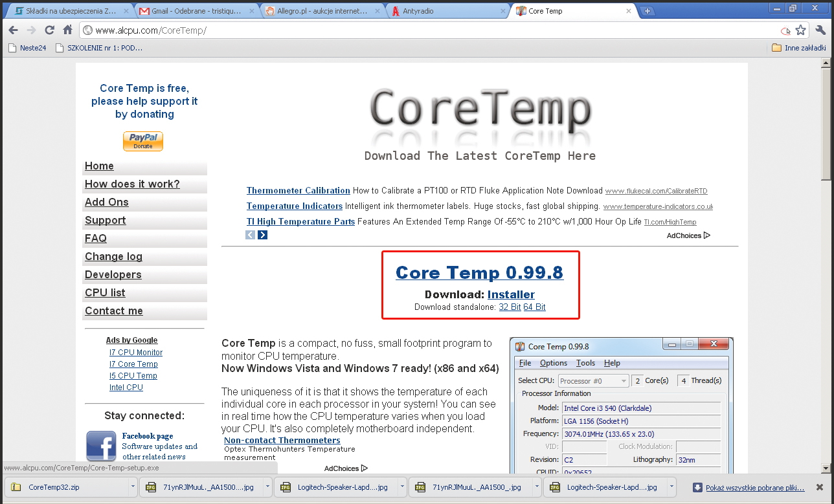Viewport: 834px width, 504px height.
Task: Open new tab with plus button
Action: pos(648,11)
